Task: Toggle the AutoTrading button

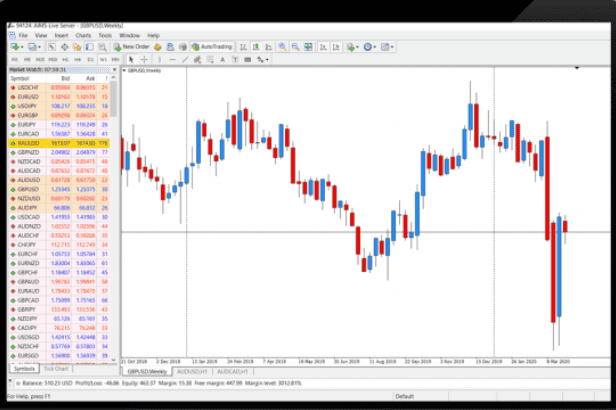Action: pos(212,47)
